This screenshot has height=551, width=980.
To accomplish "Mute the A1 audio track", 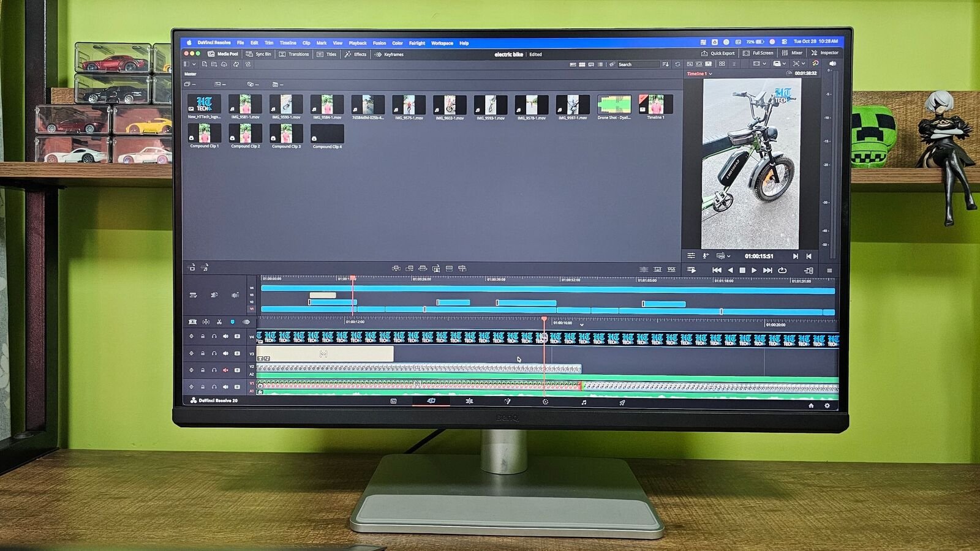I will click(x=225, y=386).
